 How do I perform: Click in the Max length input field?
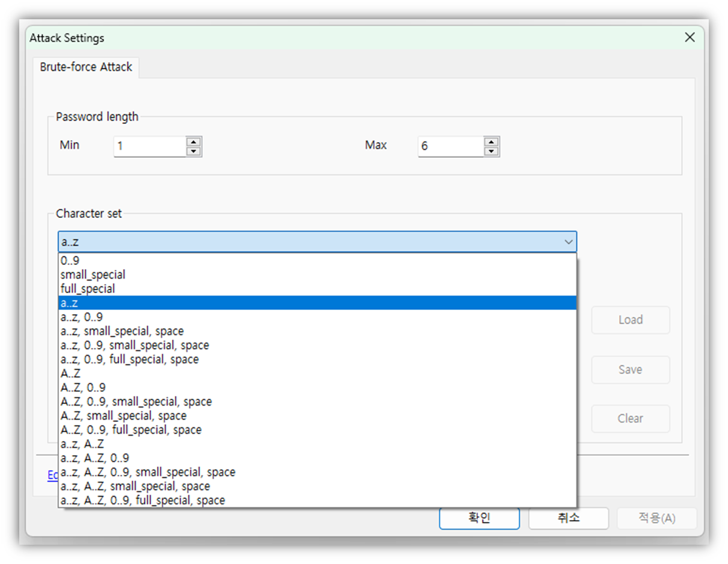point(450,146)
